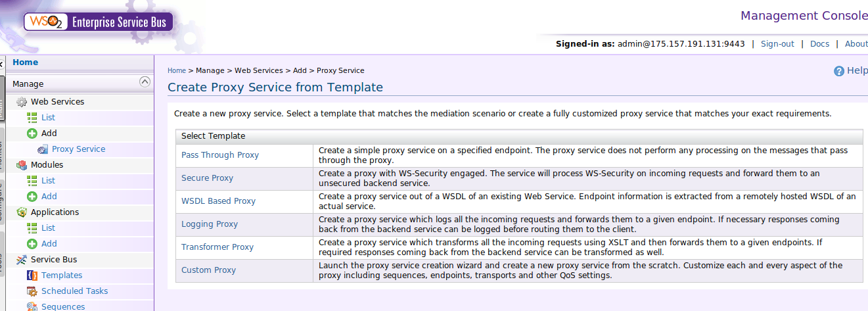Select the Secure Proxy template
868x311 pixels.
[x=207, y=178]
